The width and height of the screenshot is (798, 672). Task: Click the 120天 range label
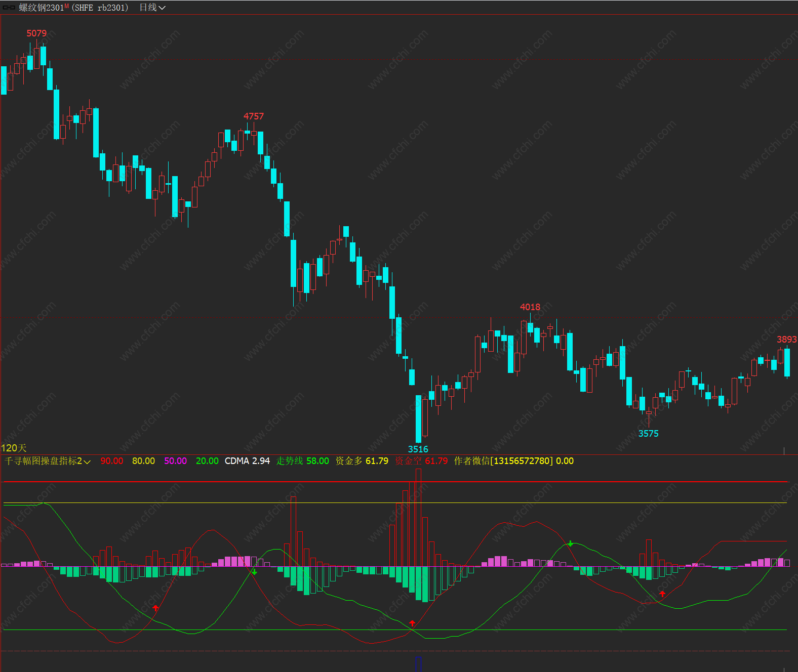point(14,448)
